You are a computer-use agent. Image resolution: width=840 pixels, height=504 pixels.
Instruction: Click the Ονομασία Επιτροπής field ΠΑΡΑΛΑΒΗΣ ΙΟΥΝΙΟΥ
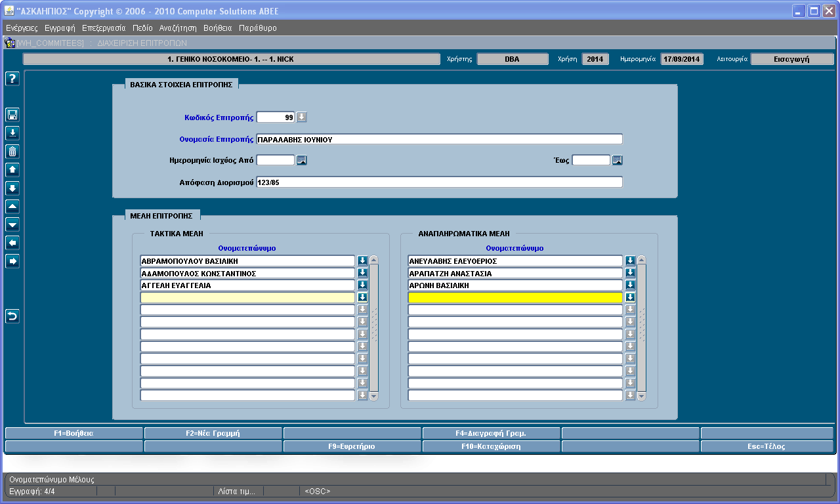pos(439,139)
